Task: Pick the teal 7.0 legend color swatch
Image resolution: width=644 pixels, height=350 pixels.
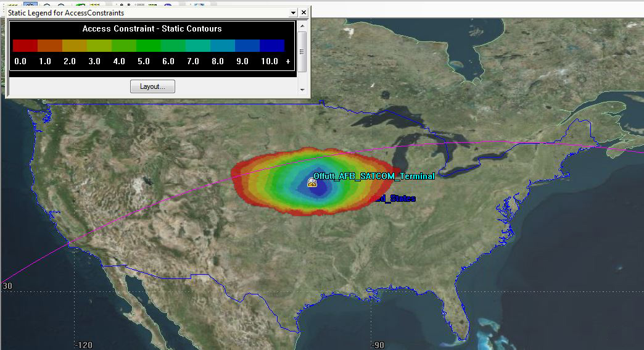Action: (x=197, y=46)
